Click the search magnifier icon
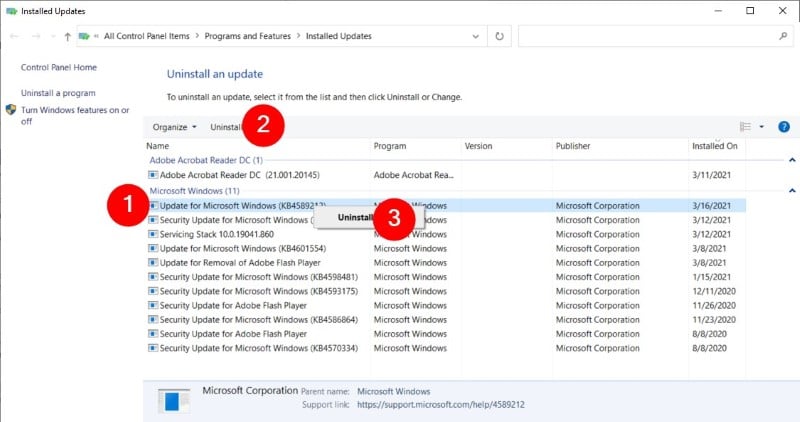The image size is (800, 422). [x=783, y=36]
